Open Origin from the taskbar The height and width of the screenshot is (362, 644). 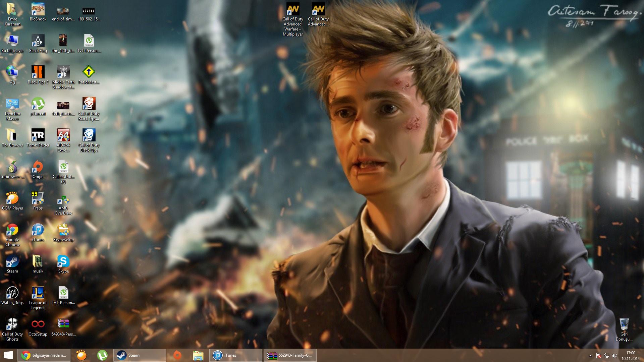pyautogui.click(x=177, y=355)
